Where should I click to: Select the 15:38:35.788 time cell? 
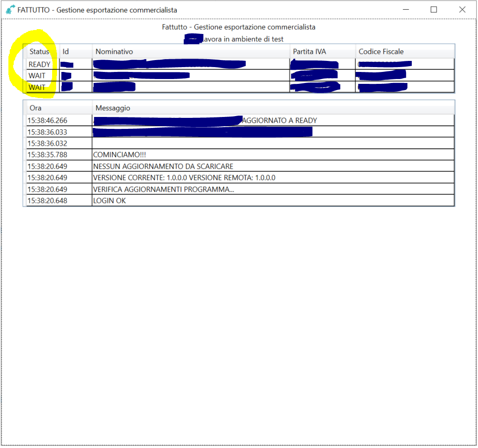pos(59,155)
